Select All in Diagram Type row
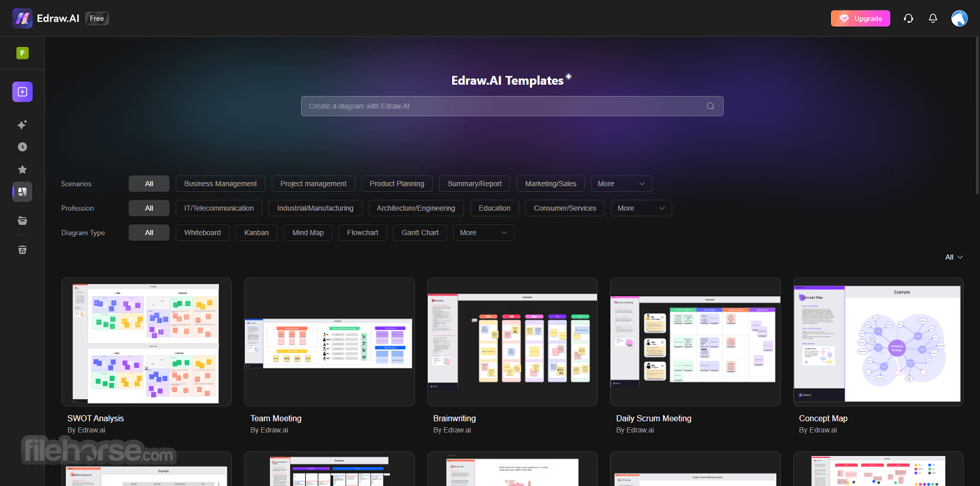980x486 pixels. (x=149, y=232)
